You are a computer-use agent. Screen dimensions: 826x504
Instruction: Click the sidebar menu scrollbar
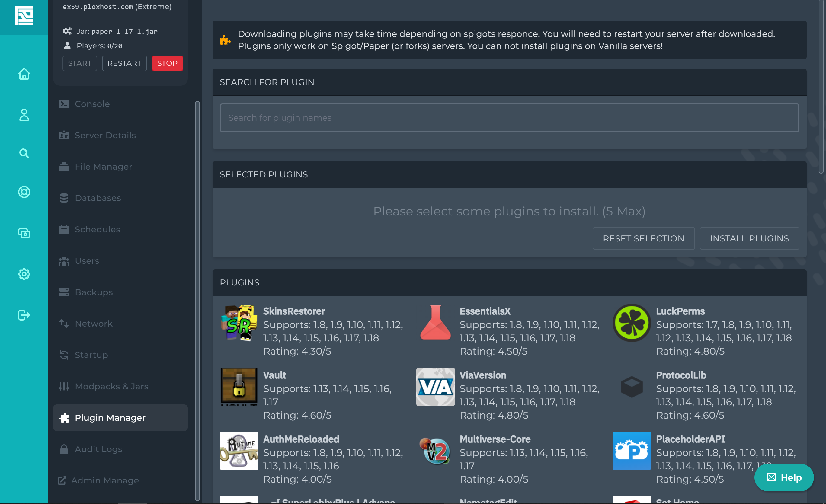pyautogui.click(x=197, y=301)
